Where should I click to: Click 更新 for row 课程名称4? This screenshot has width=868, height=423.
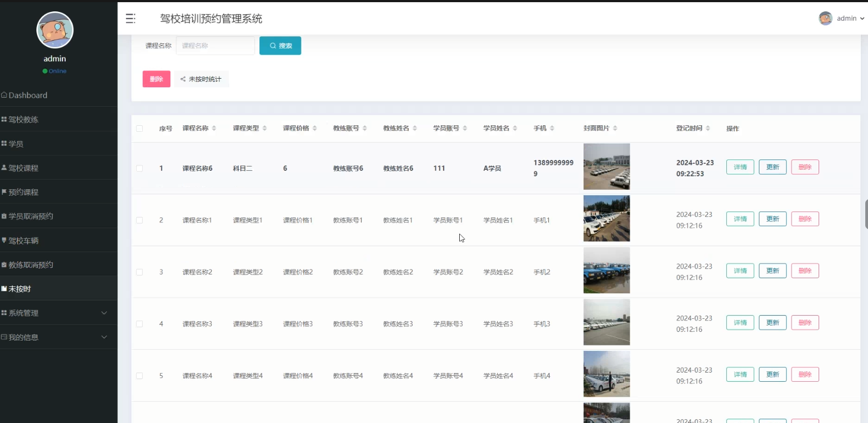[772, 375]
